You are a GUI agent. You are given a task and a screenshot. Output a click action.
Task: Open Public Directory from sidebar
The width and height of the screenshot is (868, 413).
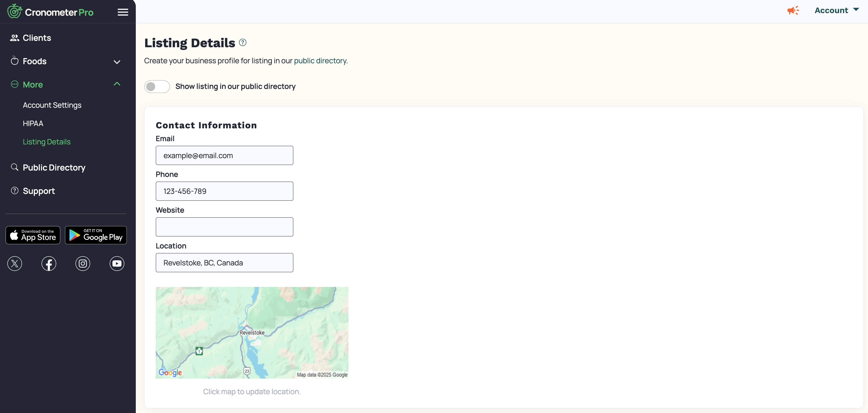point(54,168)
